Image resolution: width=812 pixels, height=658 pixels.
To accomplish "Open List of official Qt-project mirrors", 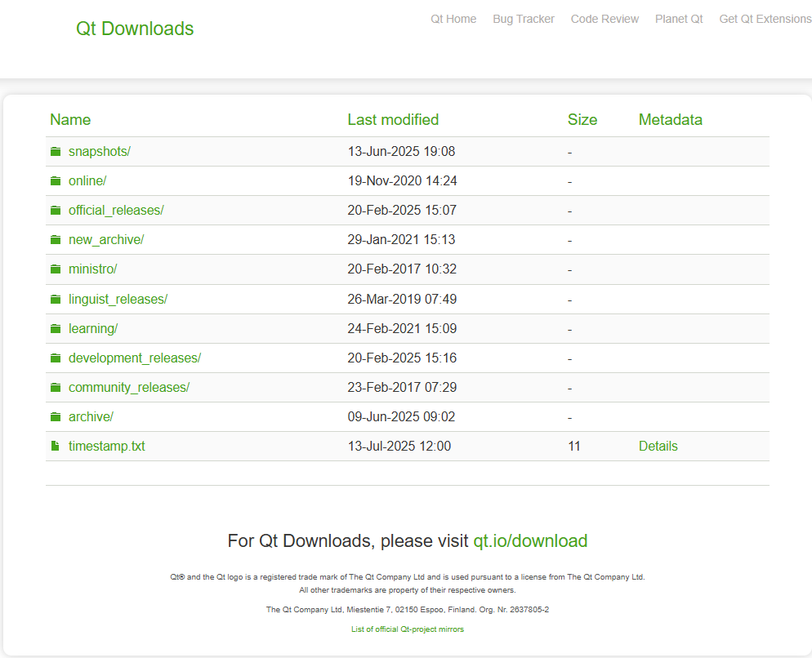I will 408,629.
